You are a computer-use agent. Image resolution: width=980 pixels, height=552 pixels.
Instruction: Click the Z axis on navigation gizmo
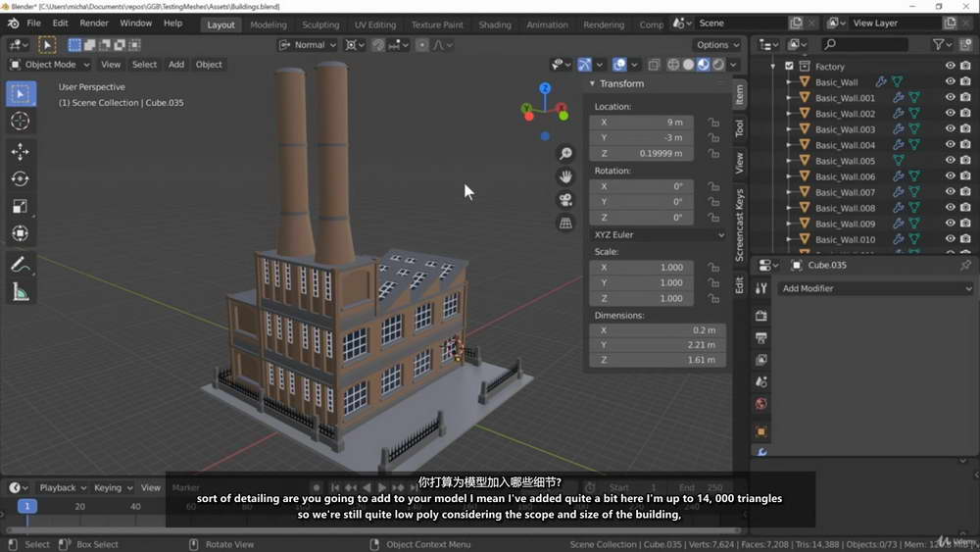tap(545, 88)
